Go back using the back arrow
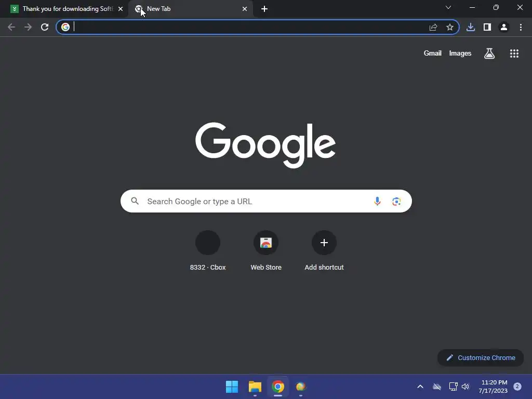Screen dimensions: 532x399 point(11,27)
